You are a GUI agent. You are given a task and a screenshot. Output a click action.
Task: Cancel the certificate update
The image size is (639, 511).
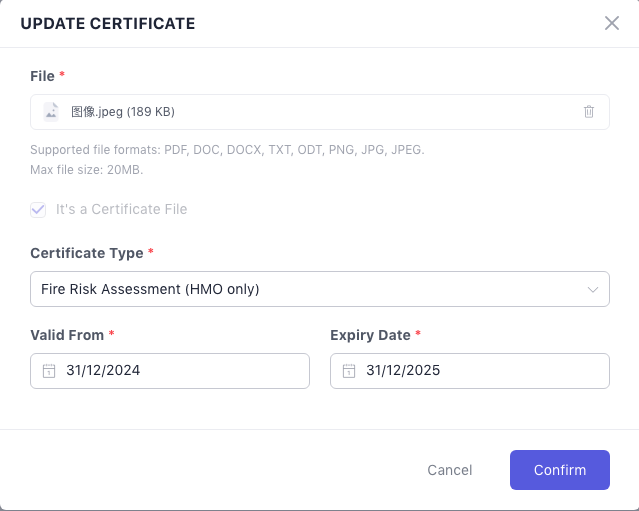[x=449, y=470]
